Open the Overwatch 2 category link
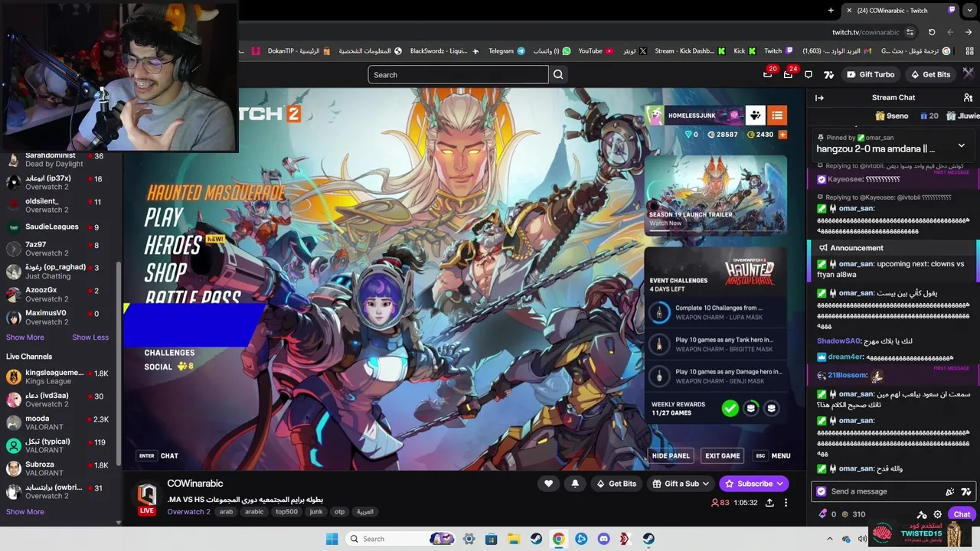The image size is (980, 551). point(188,512)
